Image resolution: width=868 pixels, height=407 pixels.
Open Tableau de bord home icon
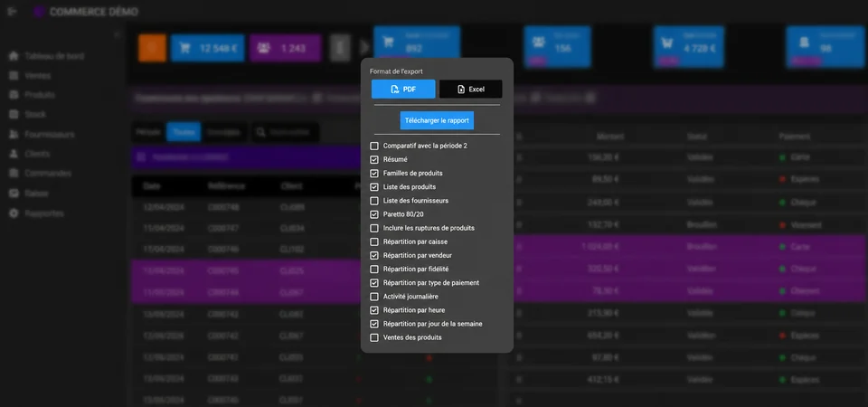14,56
